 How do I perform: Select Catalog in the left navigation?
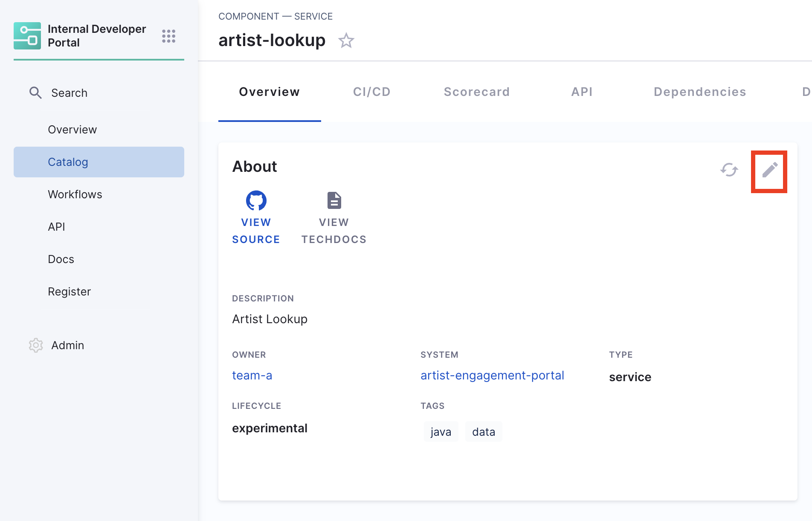click(x=68, y=162)
